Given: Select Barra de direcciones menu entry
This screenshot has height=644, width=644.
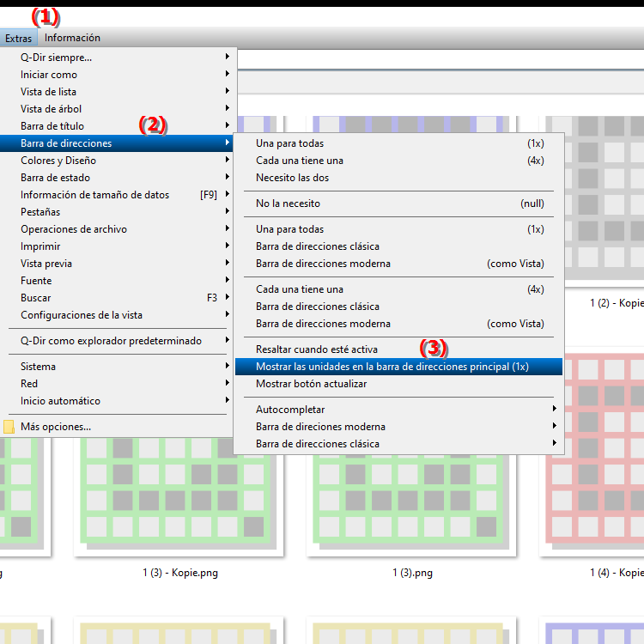Looking at the screenshot, I should tap(117, 143).
